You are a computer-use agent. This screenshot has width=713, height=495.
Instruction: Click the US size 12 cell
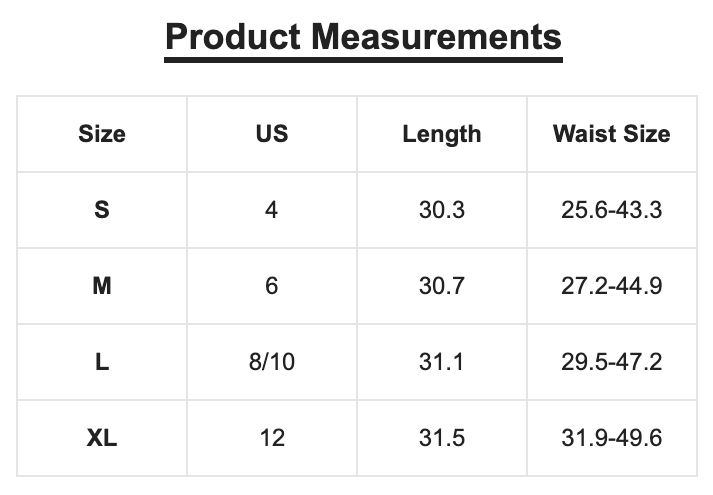coord(272,438)
